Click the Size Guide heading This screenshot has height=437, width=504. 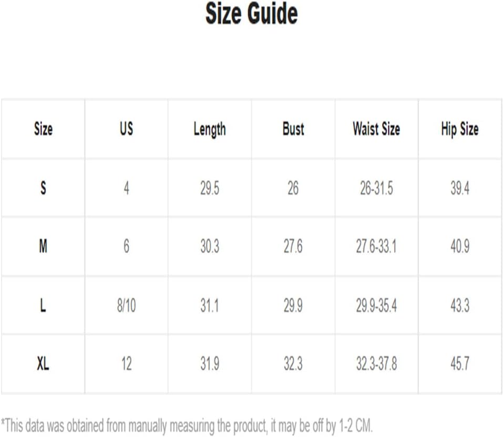coord(252,14)
